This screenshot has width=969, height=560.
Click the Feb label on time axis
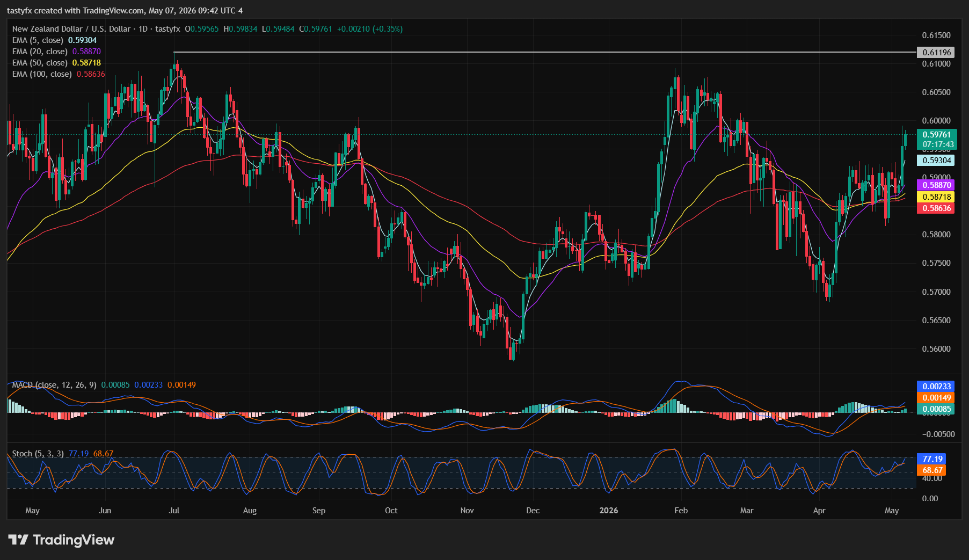point(681,511)
